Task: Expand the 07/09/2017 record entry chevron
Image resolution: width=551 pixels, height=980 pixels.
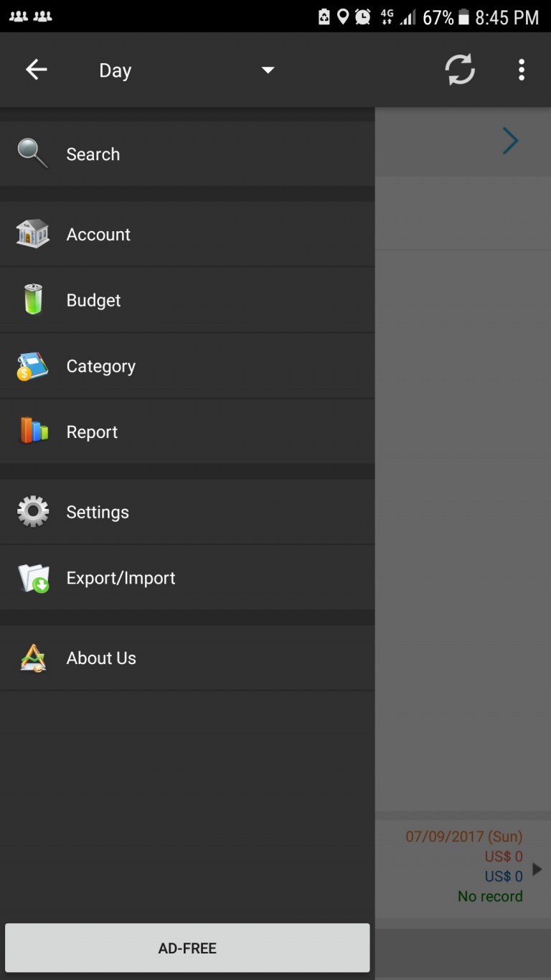Action: click(537, 869)
